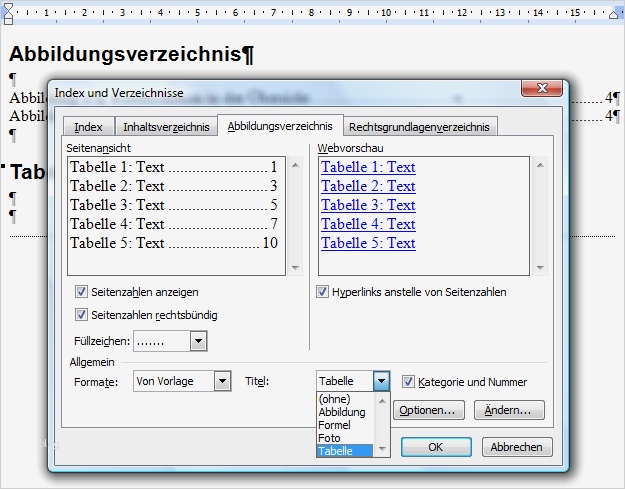Choose Formel in Titel list
Screen dimensions: 625x489
coord(345,425)
